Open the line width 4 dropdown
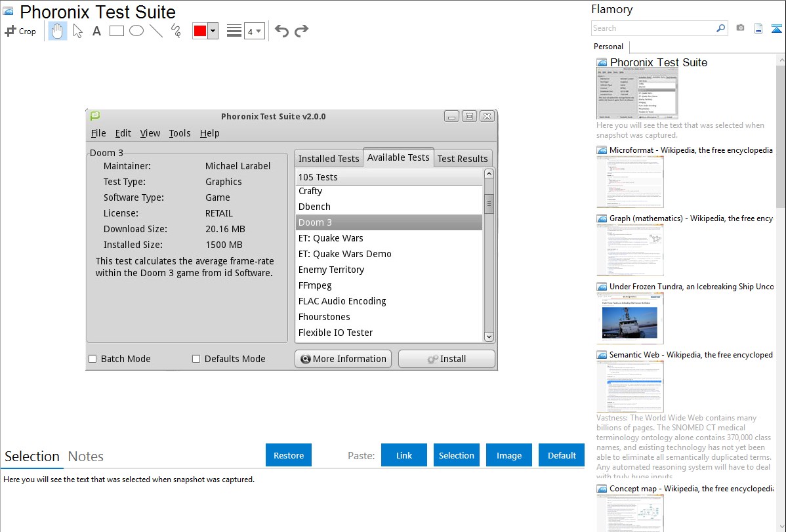786x532 pixels. tap(255, 31)
